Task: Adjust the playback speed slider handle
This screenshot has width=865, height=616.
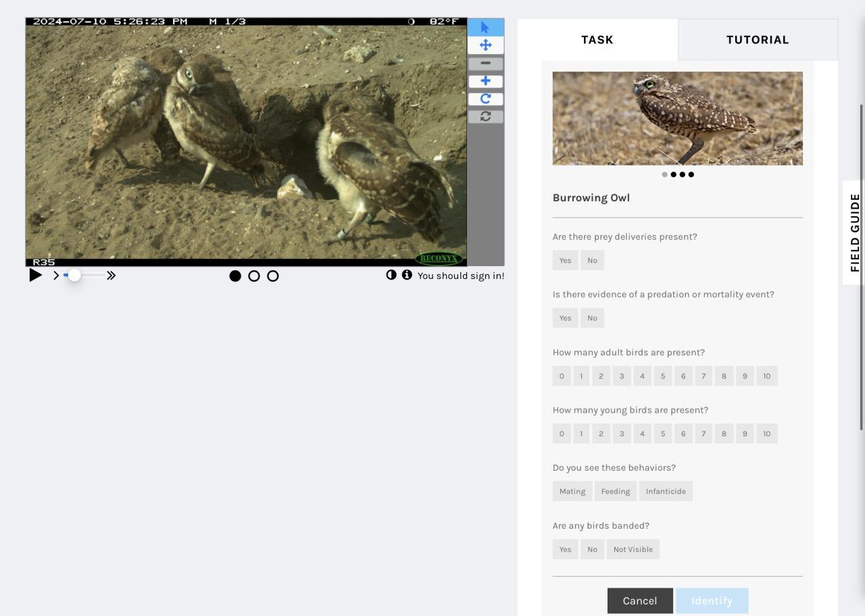Action: (74, 275)
